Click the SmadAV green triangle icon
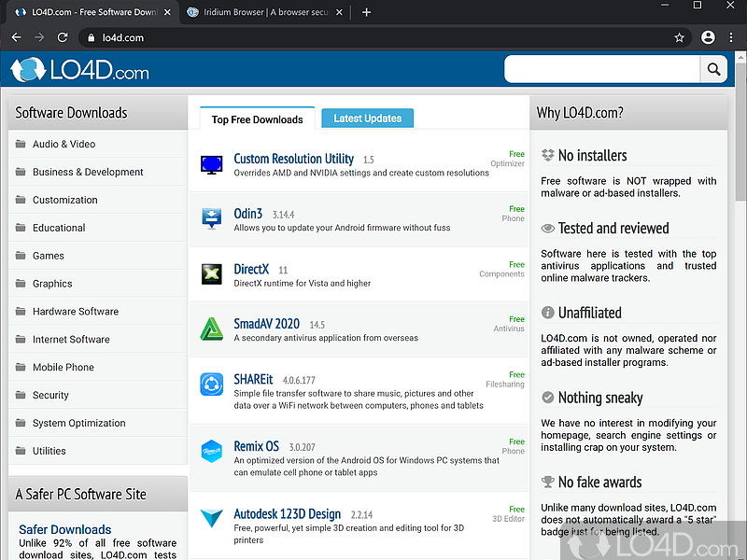The width and height of the screenshot is (747, 560). [x=212, y=329]
